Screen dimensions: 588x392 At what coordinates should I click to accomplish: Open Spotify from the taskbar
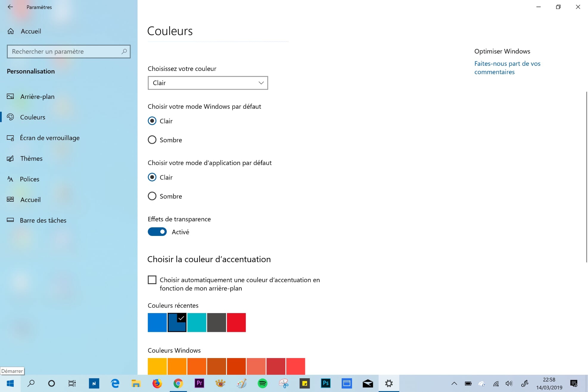click(262, 383)
